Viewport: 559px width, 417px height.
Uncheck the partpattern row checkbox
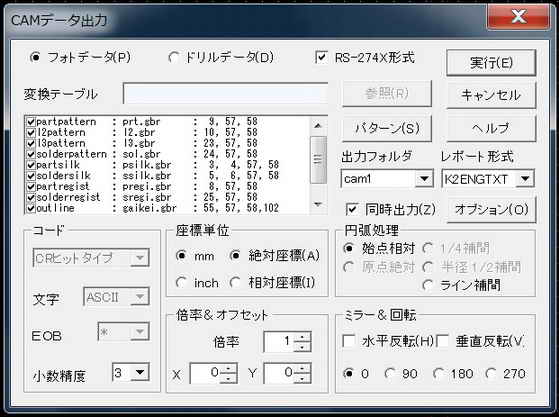31,122
